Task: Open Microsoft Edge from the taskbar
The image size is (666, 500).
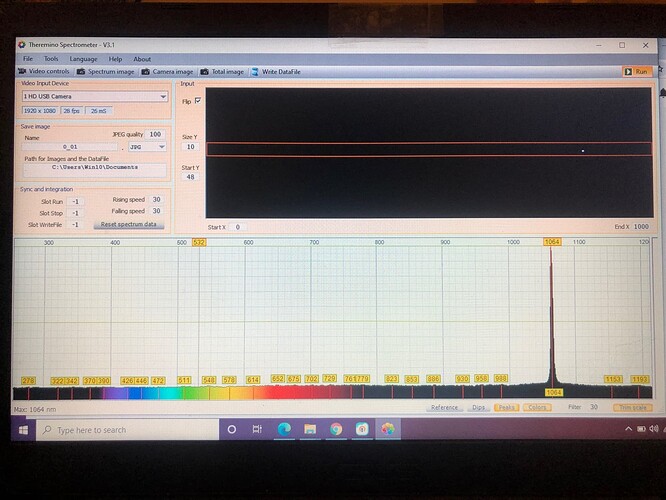Action: [x=284, y=429]
